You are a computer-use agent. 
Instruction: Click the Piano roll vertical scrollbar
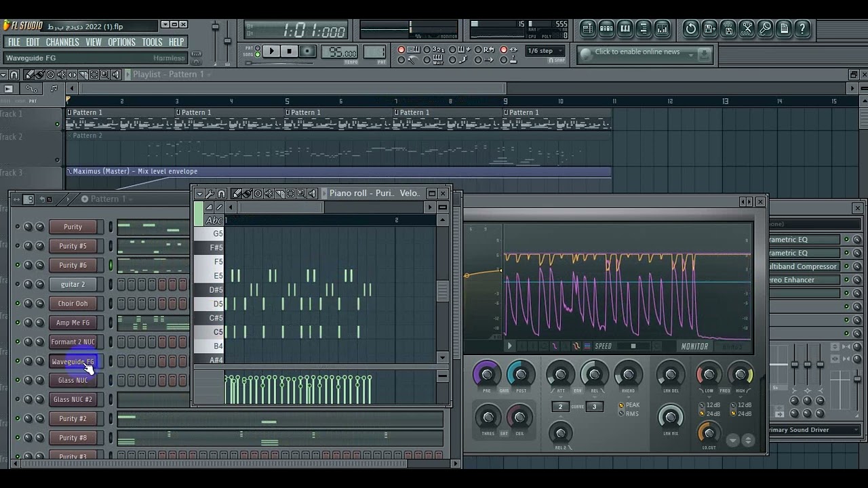click(443, 291)
